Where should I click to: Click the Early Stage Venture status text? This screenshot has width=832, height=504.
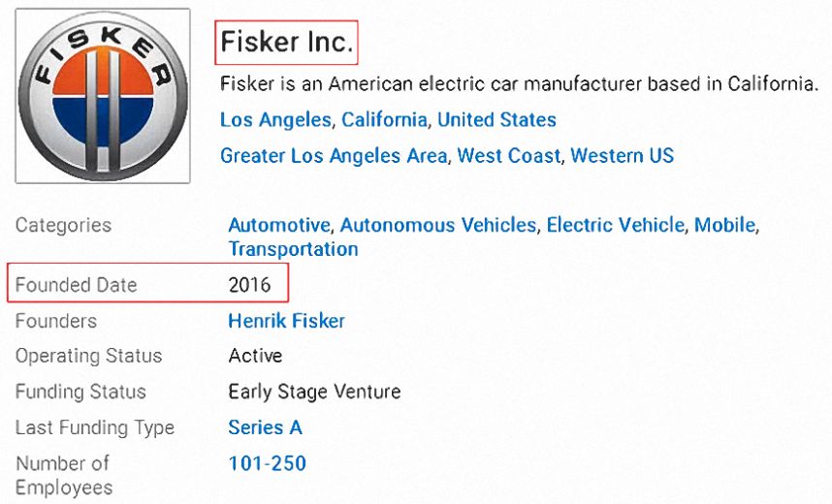[x=314, y=393]
